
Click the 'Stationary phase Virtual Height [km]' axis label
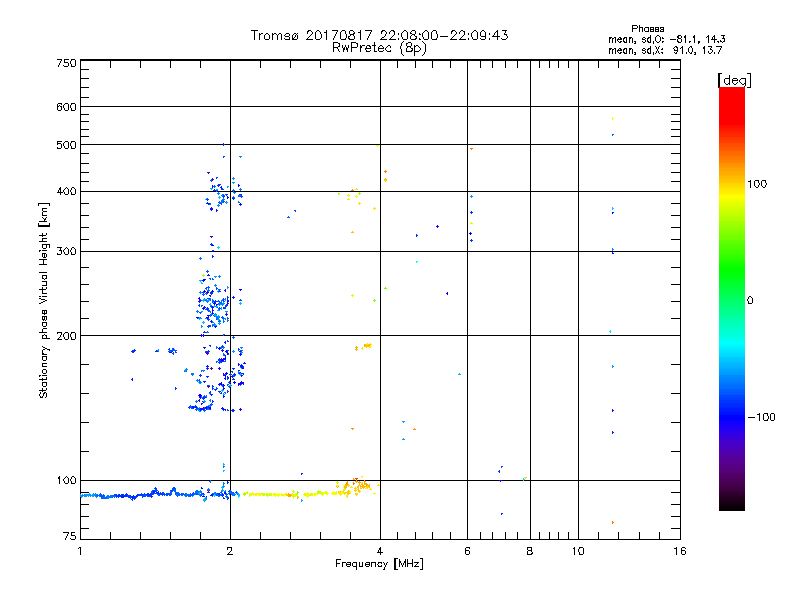coord(43,300)
